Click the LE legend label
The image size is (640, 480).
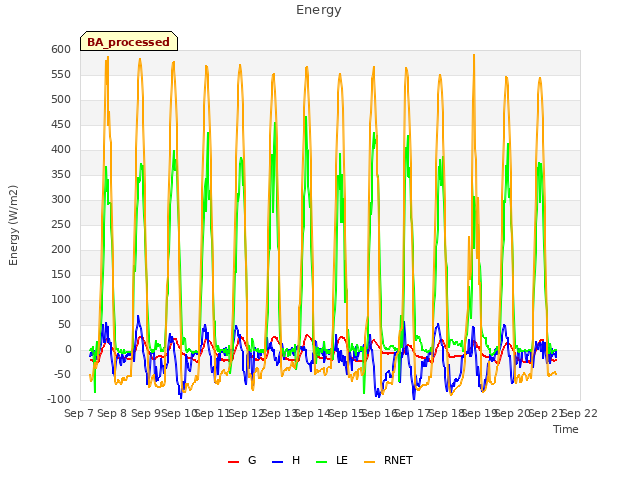(x=342, y=460)
